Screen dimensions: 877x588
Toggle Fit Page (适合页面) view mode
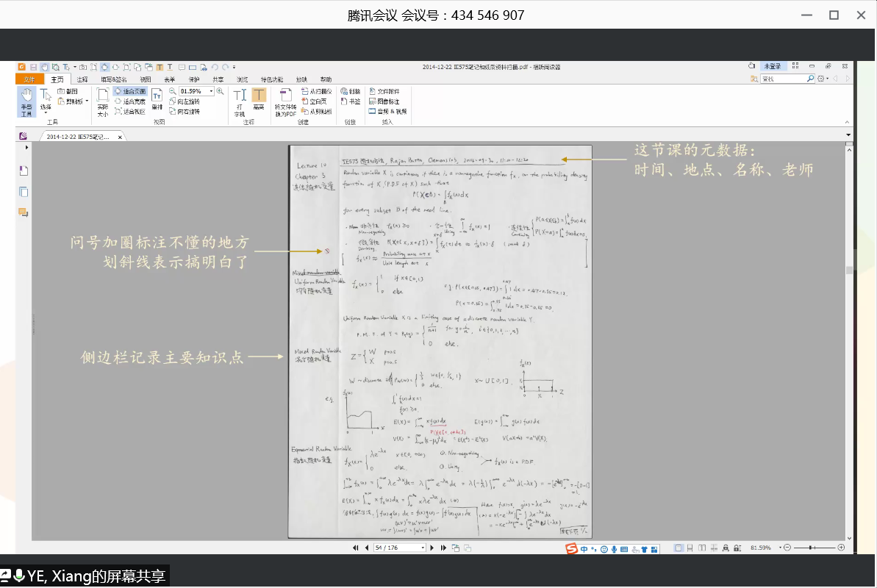pyautogui.click(x=131, y=92)
